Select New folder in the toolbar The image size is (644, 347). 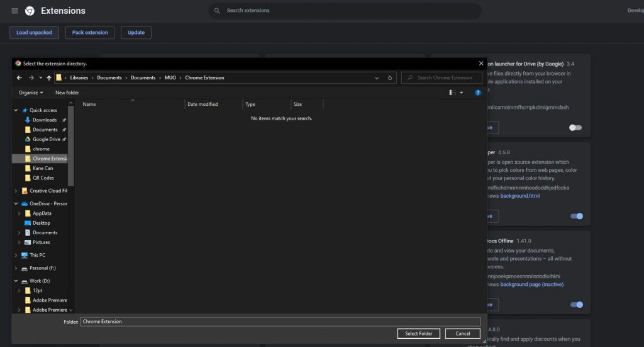coord(67,93)
